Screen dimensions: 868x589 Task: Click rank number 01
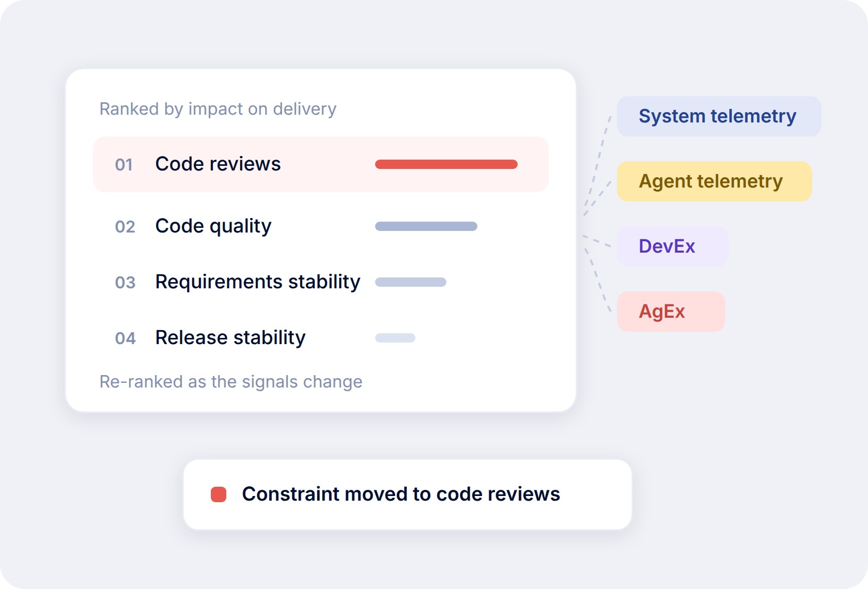pos(124,165)
